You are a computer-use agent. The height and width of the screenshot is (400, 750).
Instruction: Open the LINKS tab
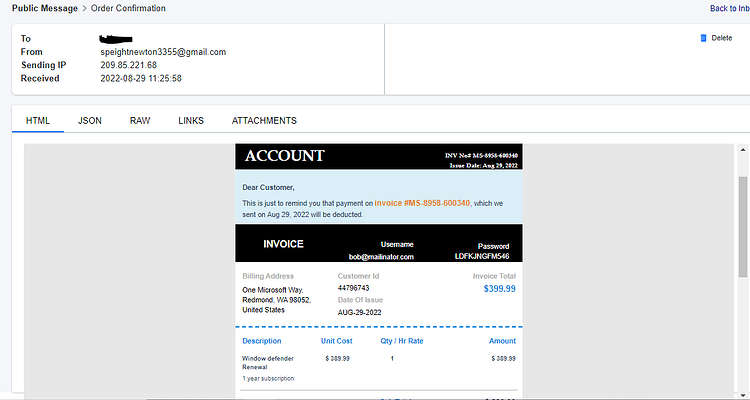click(x=191, y=121)
